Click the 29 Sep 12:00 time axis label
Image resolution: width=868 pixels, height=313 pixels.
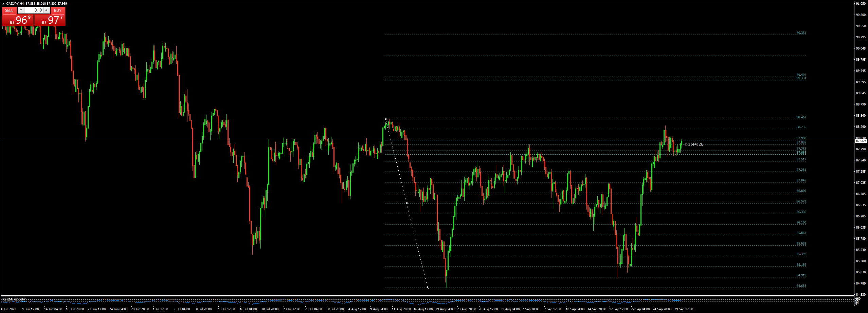tap(684, 309)
